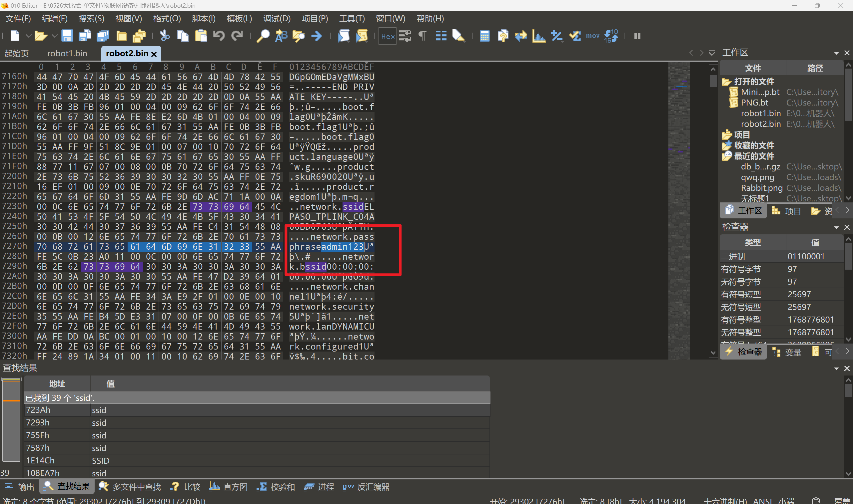853x504 pixels.
Task: Open the New file dropdown arrow
Action: point(29,36)
